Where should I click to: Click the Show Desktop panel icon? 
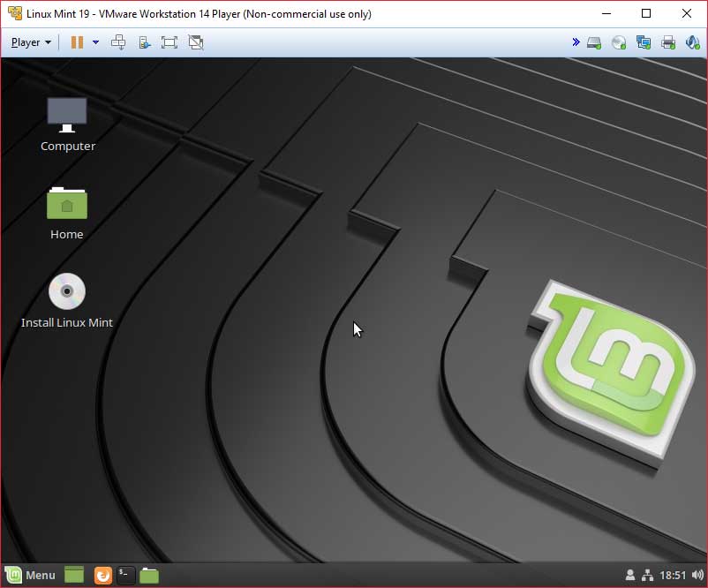74,575
